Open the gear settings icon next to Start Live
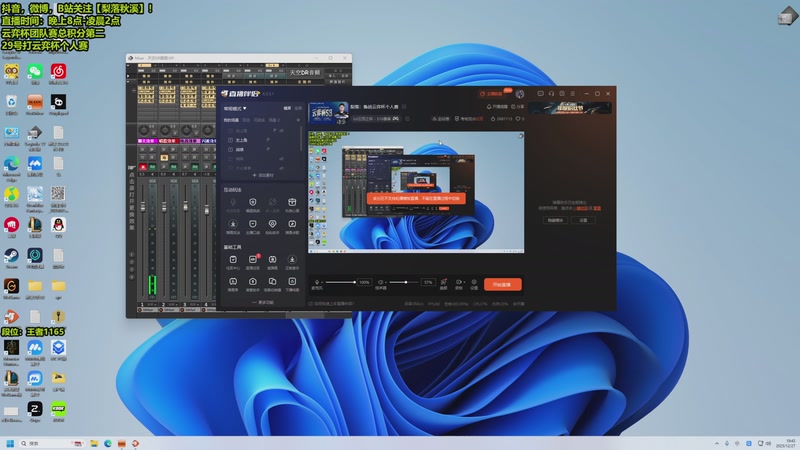 coord(474,282)
